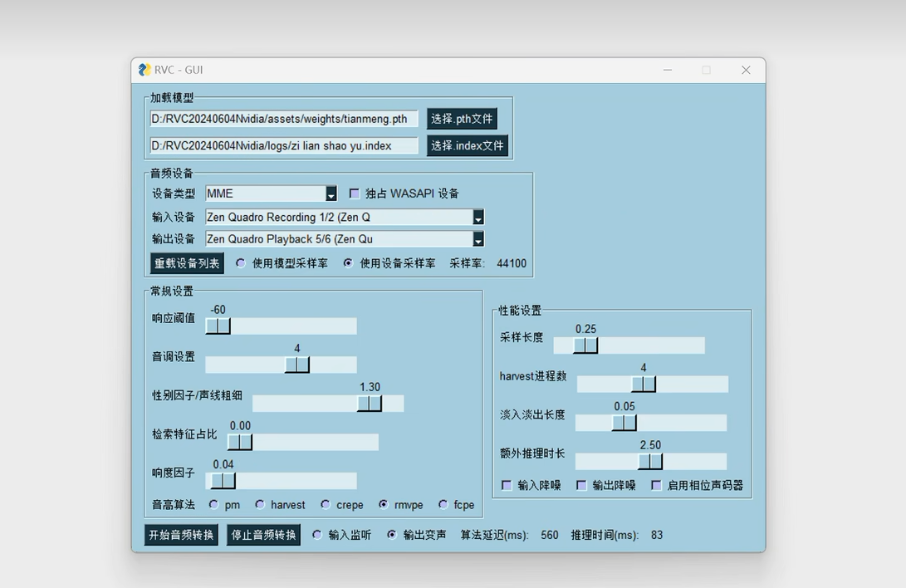Image resolution: width=906 pixels, height=588 pixels.
Task: Click the 性别因子/声线粗细 slider handle
Action: coord(370,404)
